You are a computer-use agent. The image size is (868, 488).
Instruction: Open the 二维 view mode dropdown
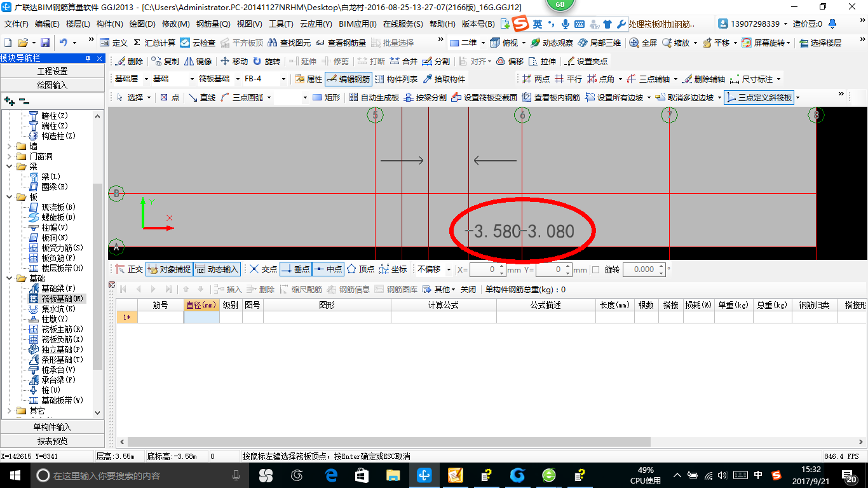467,43
